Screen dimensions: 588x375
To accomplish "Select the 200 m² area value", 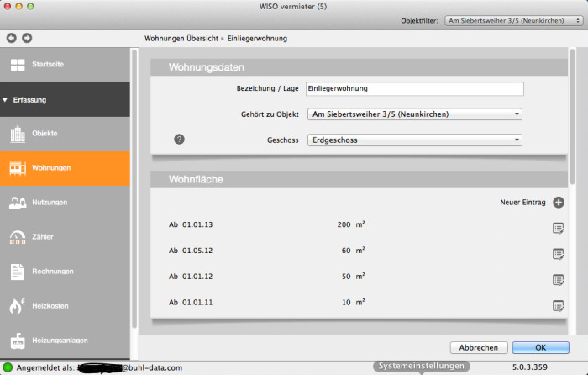I will pos(351,224).
